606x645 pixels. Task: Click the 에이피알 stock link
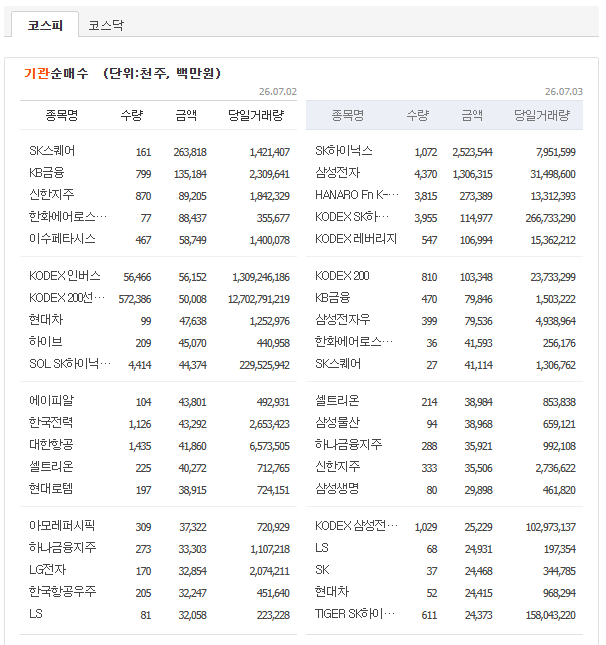point(51,401)
